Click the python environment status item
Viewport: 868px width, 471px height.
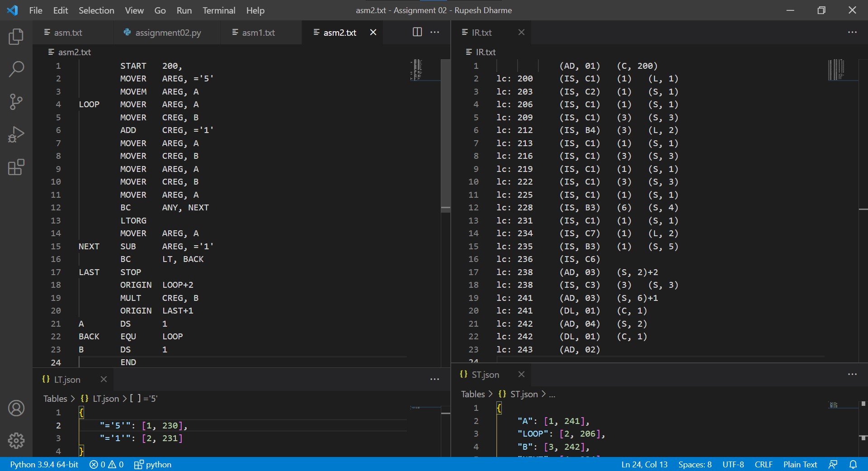click(153, 465)
